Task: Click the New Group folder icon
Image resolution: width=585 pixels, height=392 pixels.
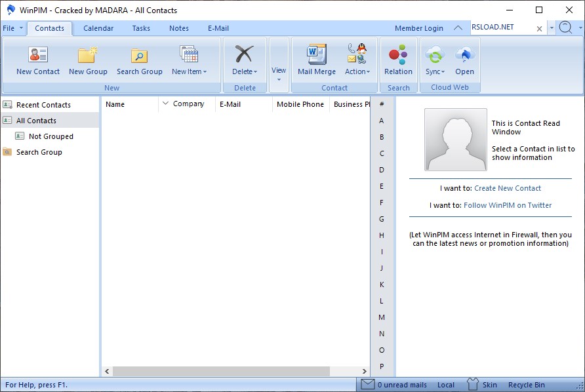Action: point(88,55)
